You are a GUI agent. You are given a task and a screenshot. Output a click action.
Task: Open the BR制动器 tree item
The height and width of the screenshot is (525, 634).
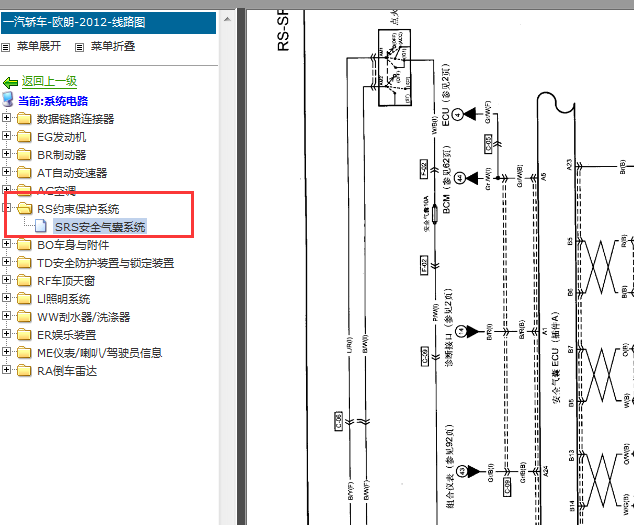coord(61,155)
